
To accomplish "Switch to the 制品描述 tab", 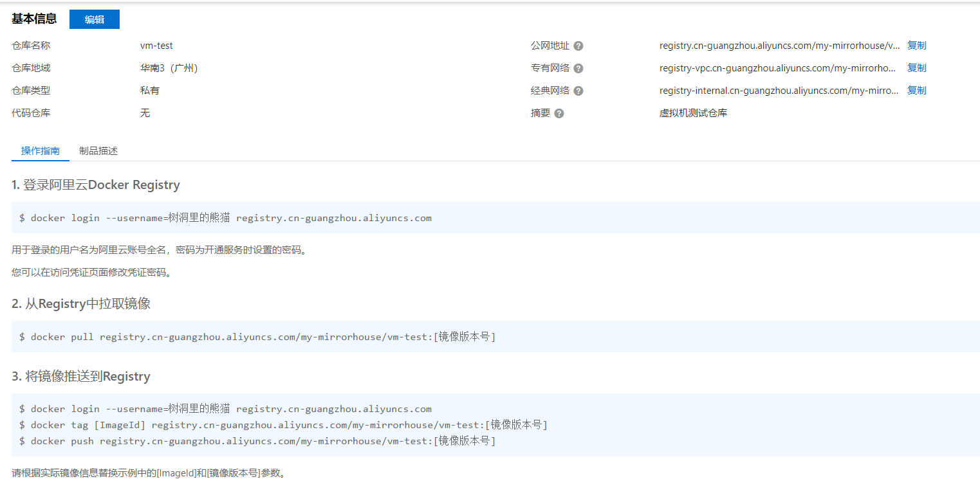I will [x=98, y=151].
